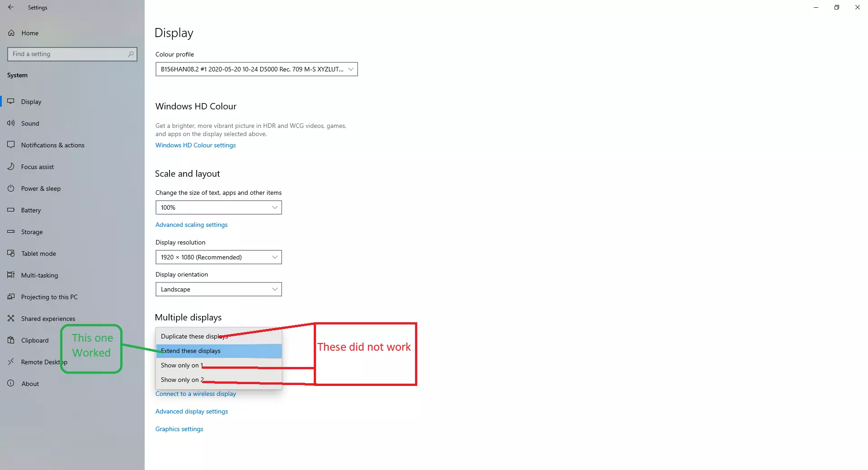Open the Battery label in sidebar

(31, 210)
